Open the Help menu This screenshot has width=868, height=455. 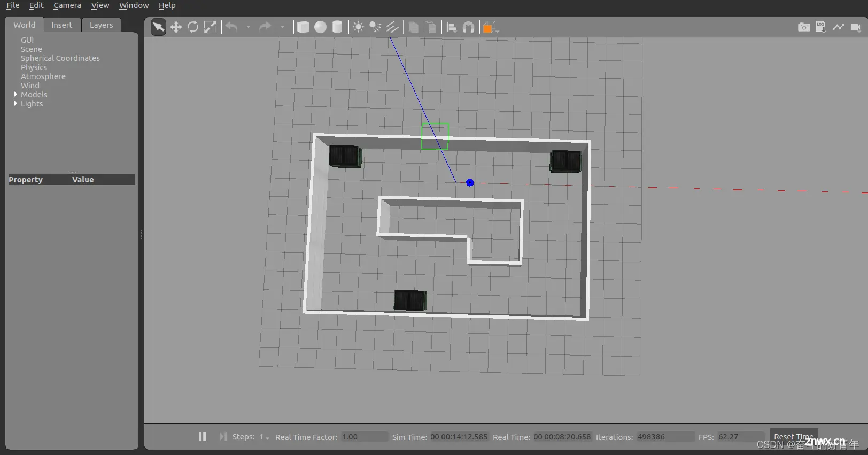pos(167,5)
